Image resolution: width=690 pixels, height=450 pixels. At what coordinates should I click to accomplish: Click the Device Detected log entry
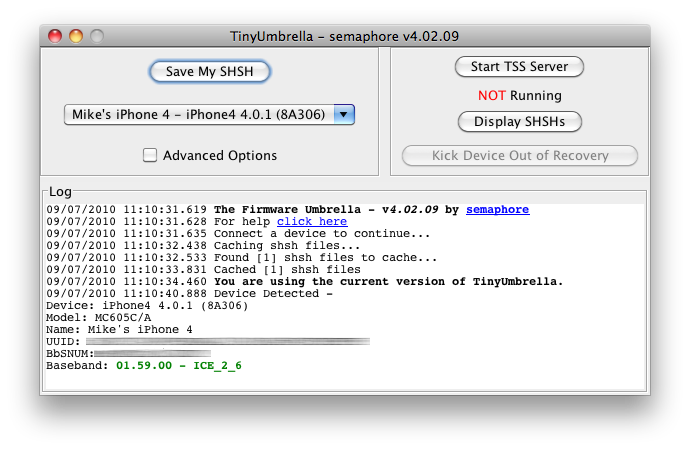pyautogui.click(x=190, y=293)
